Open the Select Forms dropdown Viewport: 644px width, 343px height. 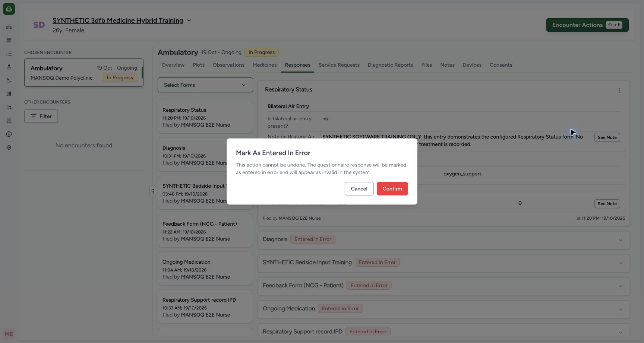point(205,85)
